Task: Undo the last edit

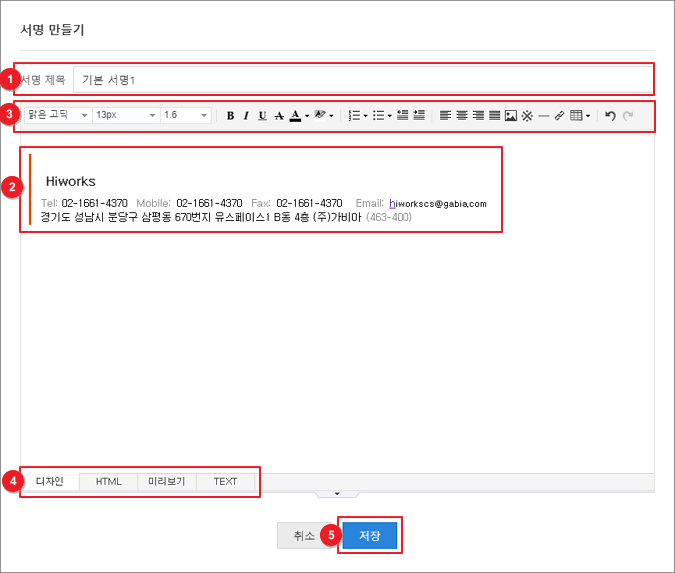Action: pyautogui.click(x=610, y=115)
